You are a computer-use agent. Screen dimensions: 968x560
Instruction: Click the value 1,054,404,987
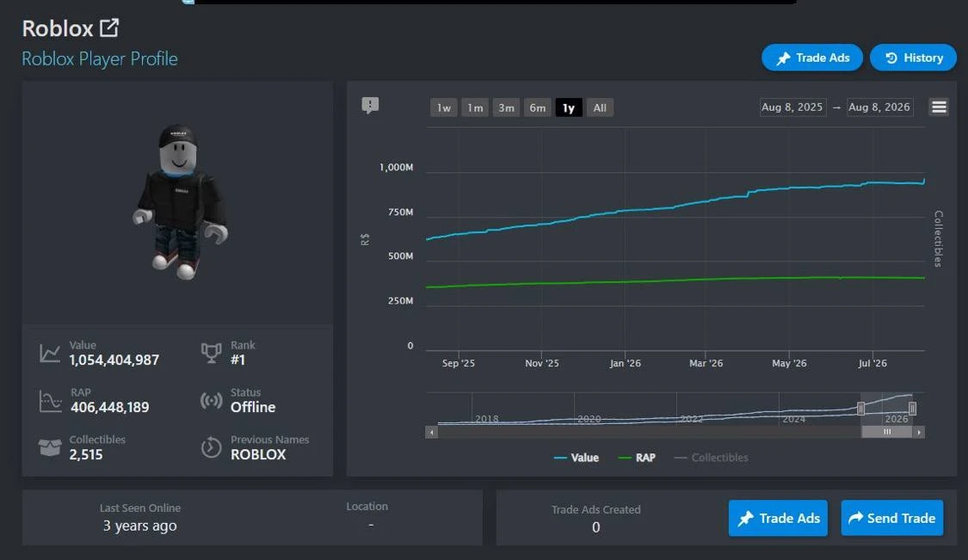(x=114, y=360)
